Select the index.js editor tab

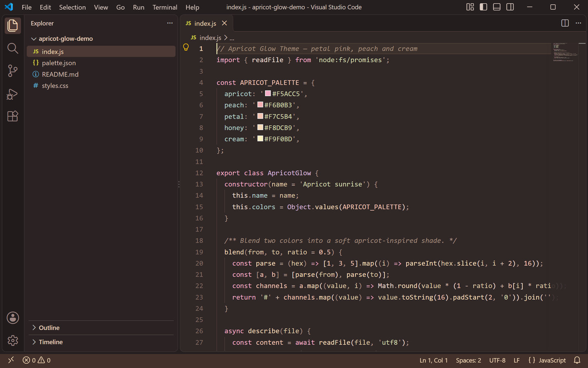tap(206, 23)
